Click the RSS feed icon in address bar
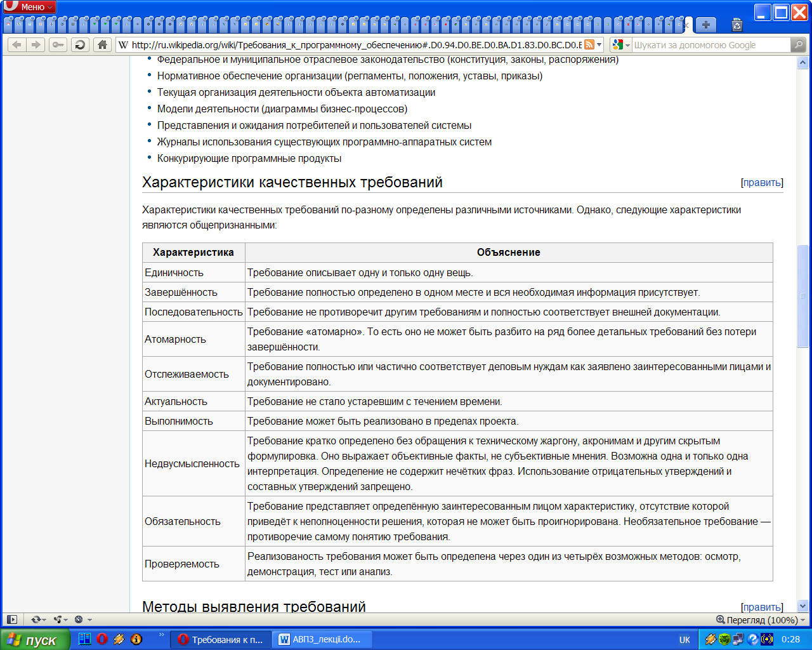Image resolution: width=812 pixels, height=650 pixels. pos(589,44)
